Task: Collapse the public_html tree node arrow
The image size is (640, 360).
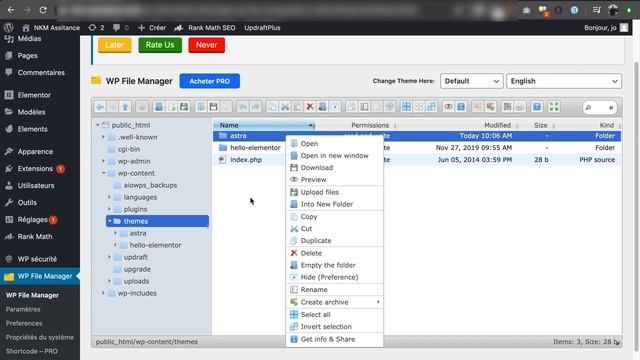Action: [x=98, y=125]
